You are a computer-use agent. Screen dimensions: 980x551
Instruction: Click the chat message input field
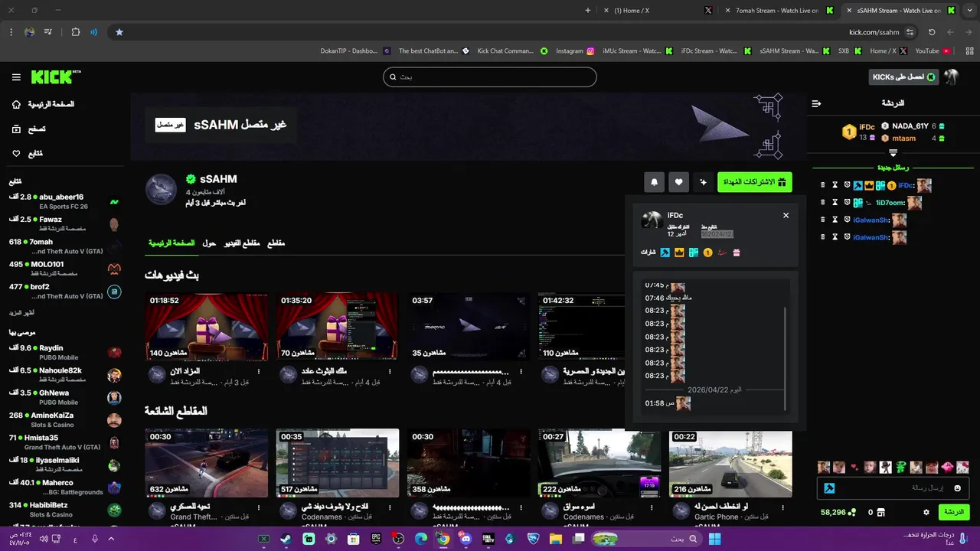[894, 488]
